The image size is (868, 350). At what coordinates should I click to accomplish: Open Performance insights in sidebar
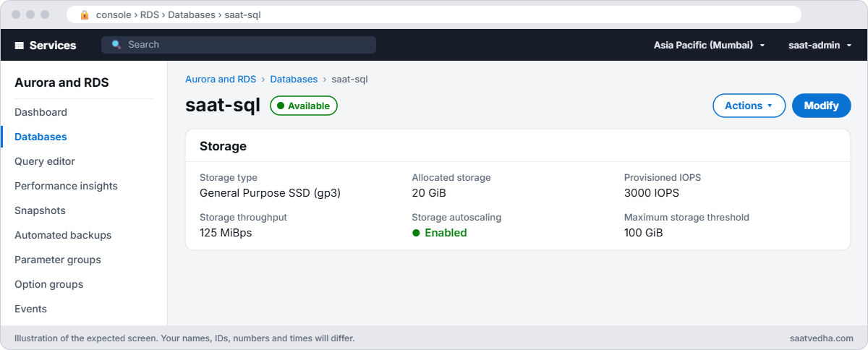pyautogui.click(x=66, y=186)
